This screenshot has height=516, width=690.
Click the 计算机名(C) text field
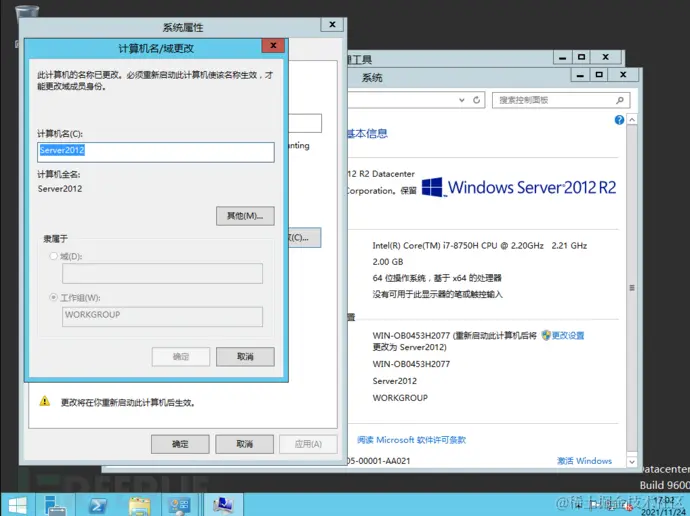pyautogui.click(x=156, y=152)
